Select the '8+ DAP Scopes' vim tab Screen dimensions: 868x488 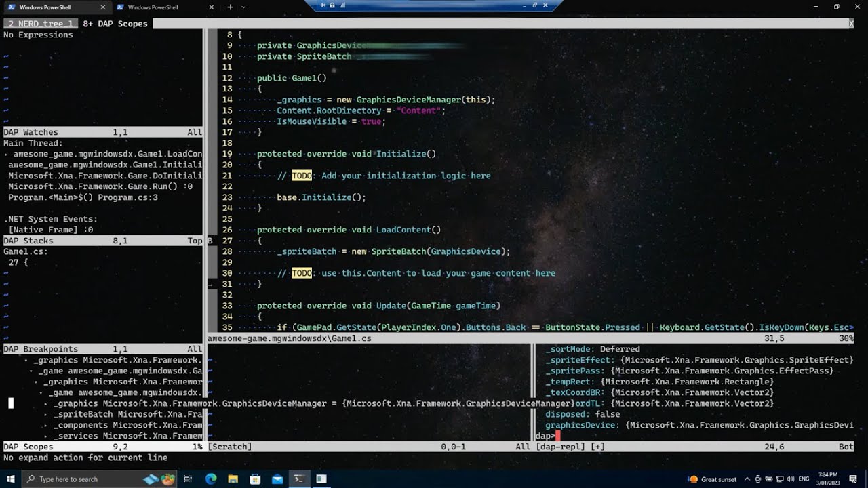[115, 24]
